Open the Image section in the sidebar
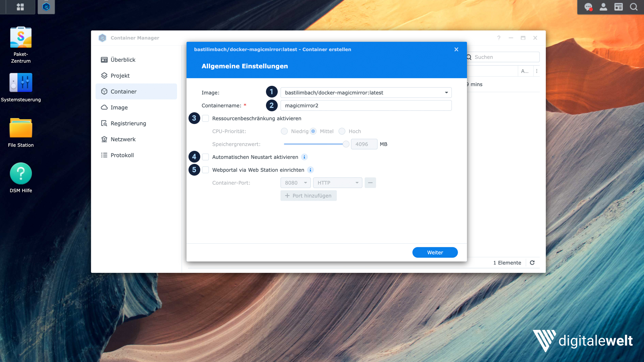 pyautogui.click(x=119, y=107)
